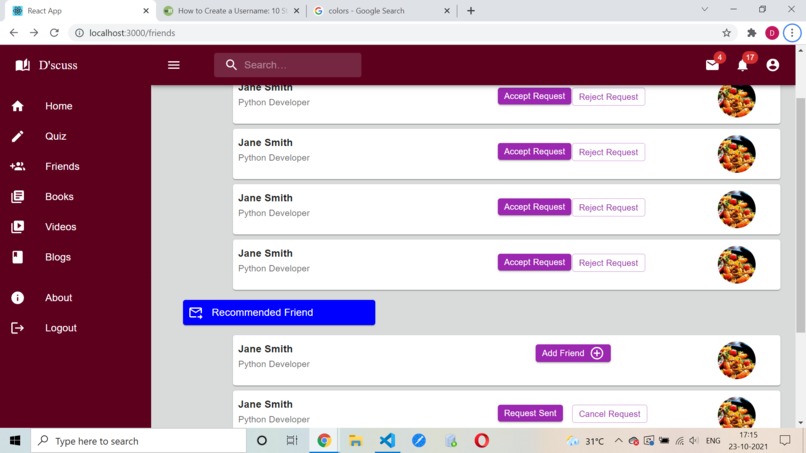Click the page vertical scrollbar

coord(800,214)
